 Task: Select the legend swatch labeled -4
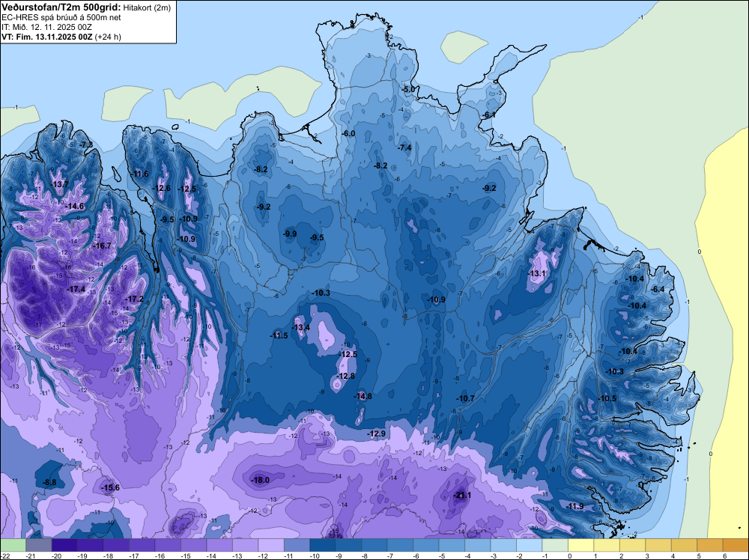coord(478,545)
